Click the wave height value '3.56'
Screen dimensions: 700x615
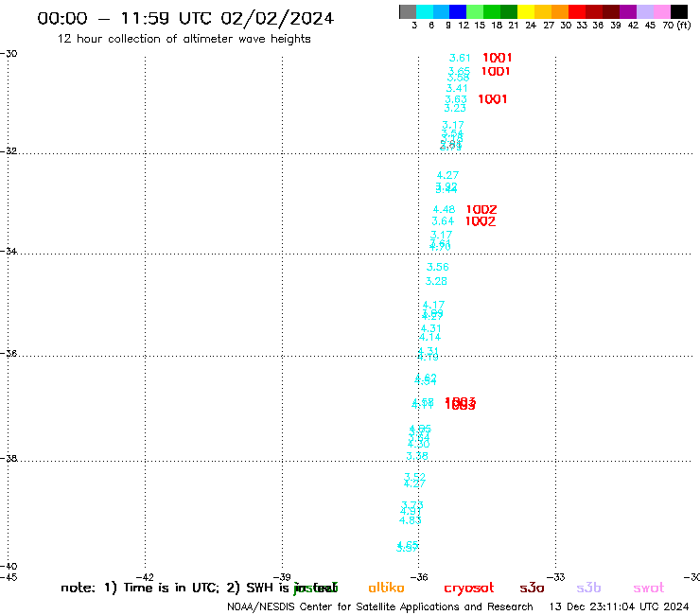click(437, 267)
